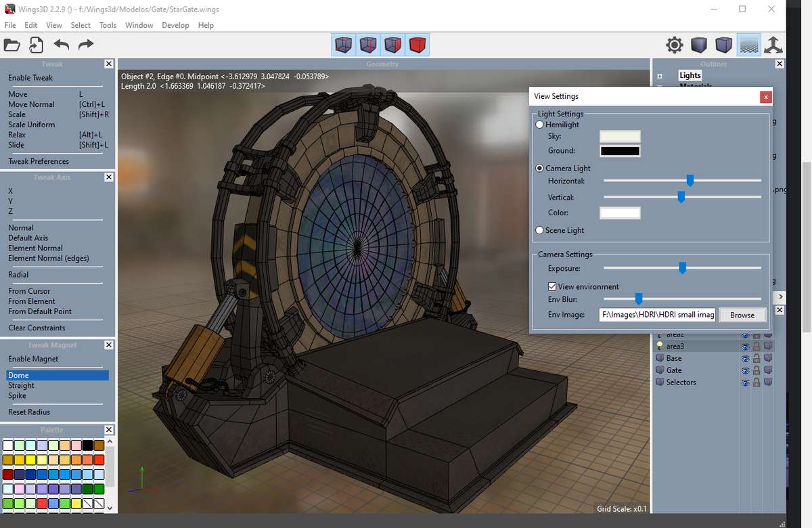
Task: Click the right chevron beside View Settings
Action: [x=780, y=296]
